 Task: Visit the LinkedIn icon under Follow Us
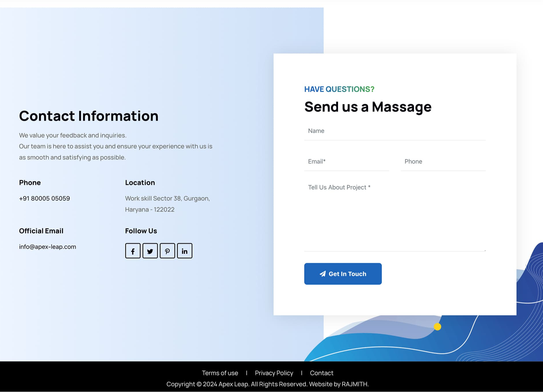[x=185, y=251]
